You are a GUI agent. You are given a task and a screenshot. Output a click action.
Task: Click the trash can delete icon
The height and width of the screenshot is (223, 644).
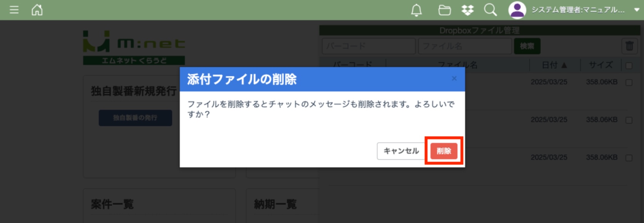629,46
